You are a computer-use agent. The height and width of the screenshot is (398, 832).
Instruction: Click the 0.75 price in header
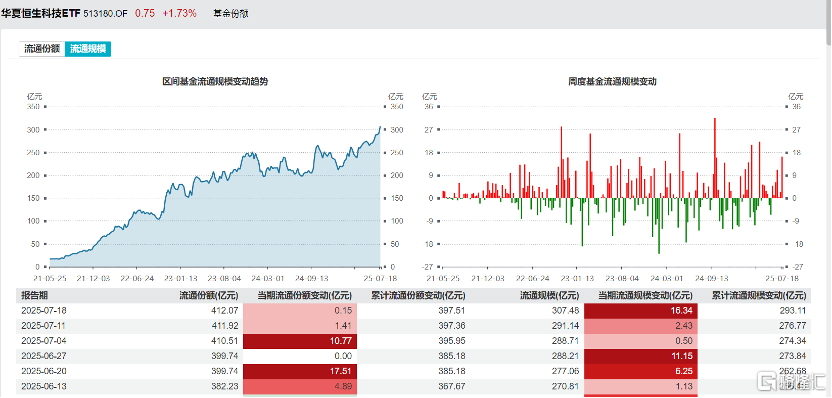tap(145, 14)
